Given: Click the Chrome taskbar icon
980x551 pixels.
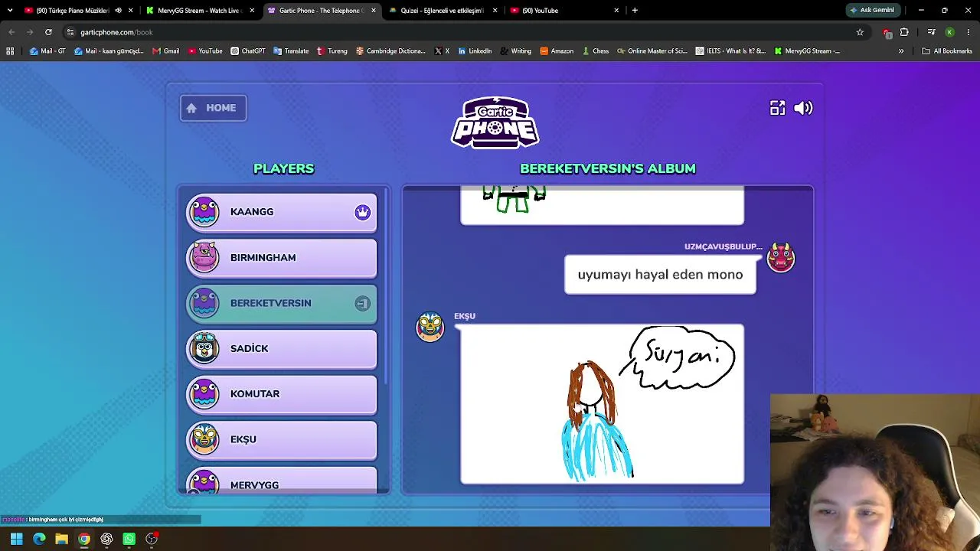Looking at the screenshot, I should pos(84,539).
